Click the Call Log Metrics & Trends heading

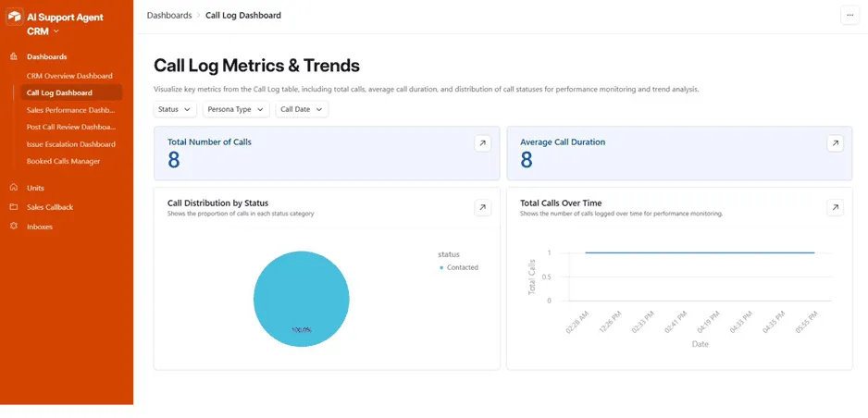(x=256, y=66)
